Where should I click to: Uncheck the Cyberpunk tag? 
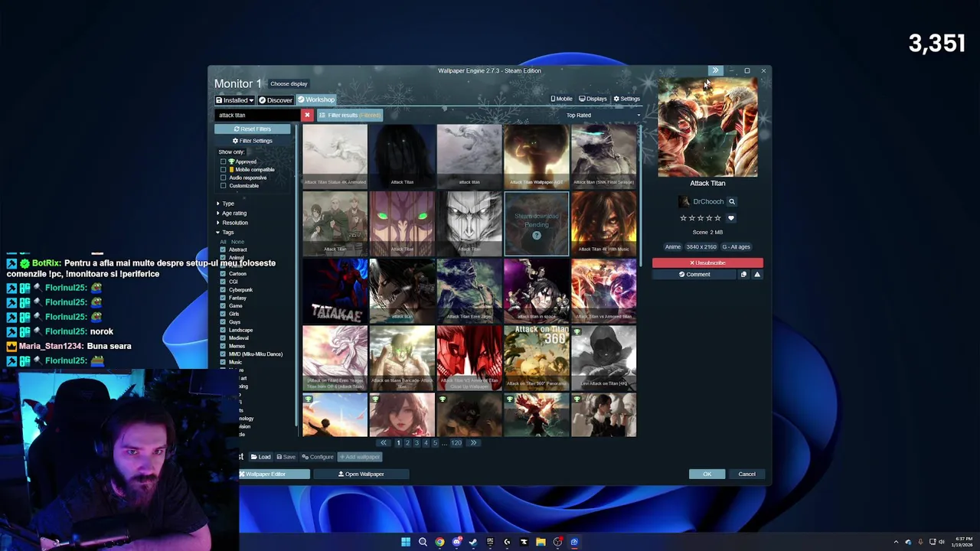click(x=223, y=289)
